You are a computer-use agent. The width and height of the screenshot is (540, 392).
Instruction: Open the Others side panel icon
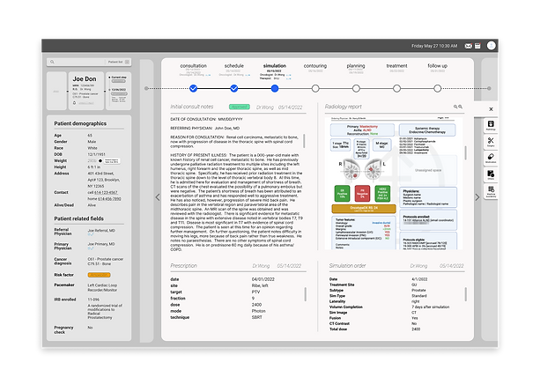pos(491,174)
